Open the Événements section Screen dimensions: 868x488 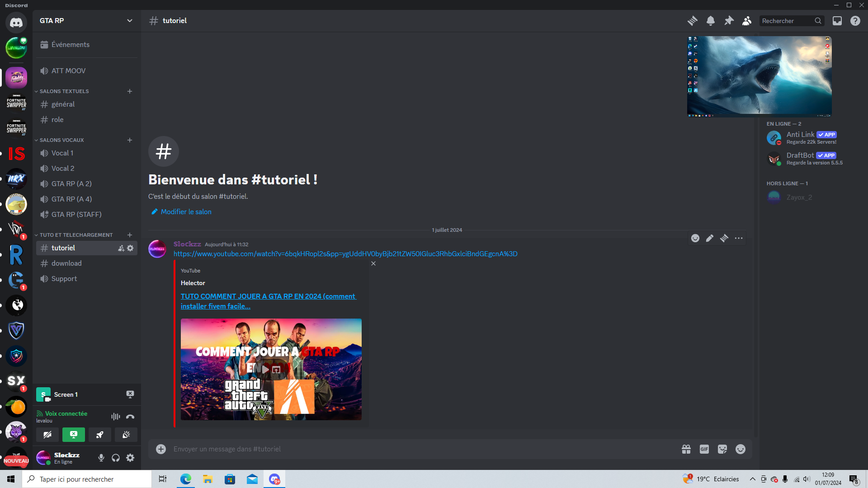87,45
